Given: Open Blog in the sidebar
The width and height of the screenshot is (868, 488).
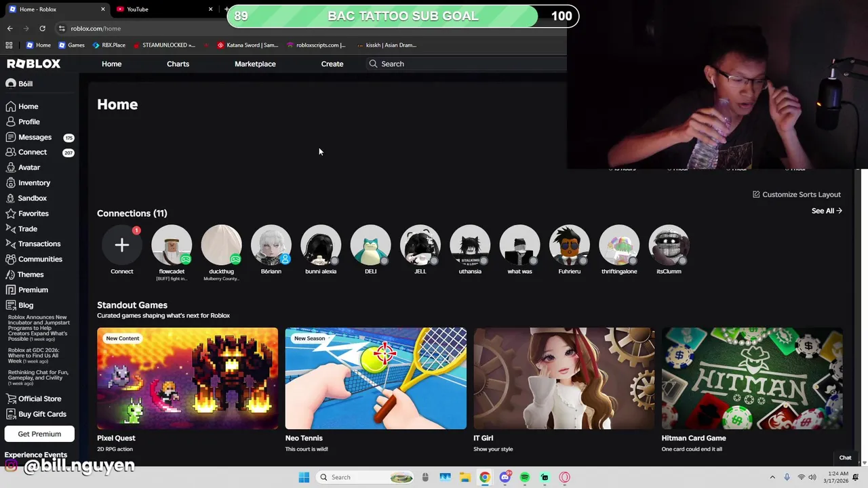Looking at the screenshot, I should (x=19, y=305).
